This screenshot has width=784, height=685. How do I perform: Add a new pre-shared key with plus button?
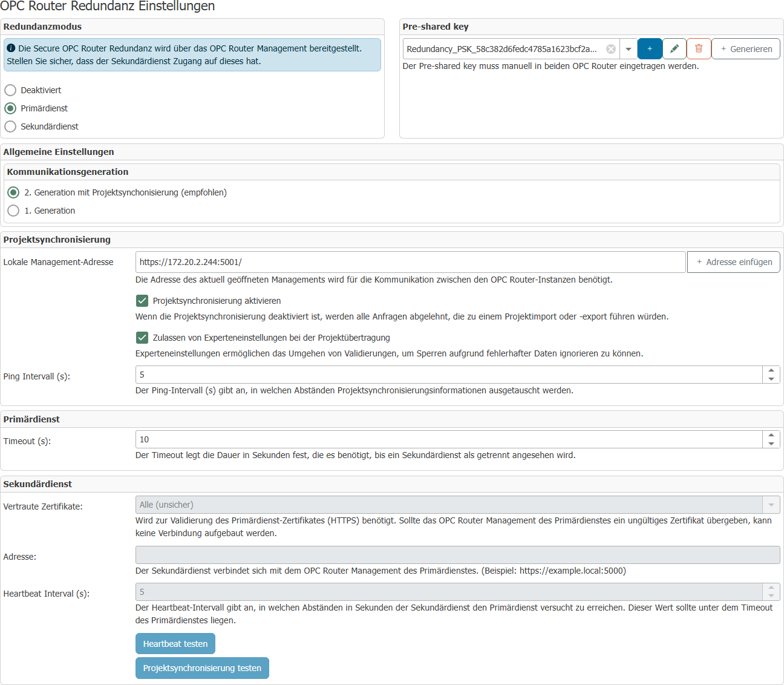coord(650,49)
